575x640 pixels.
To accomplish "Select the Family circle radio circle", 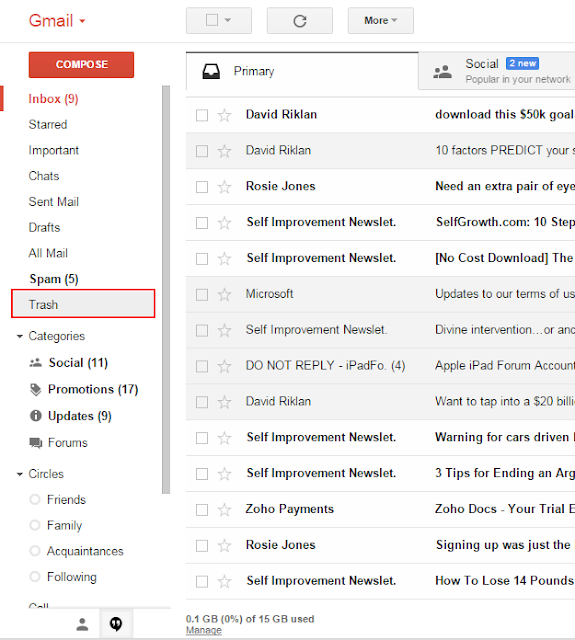I will point(35,525).
